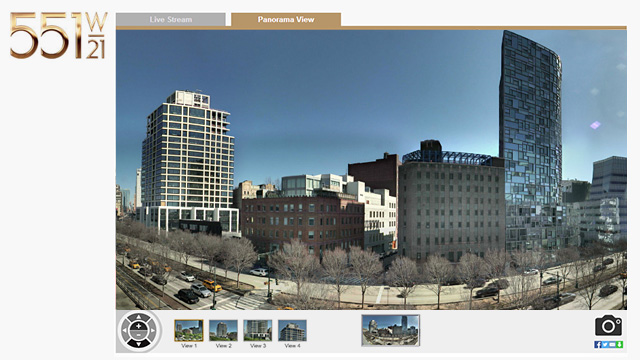Pan the camera left with arrow control
Image resolution: width=640 pixels, height=360 pixels.
(x=125, y=331)
